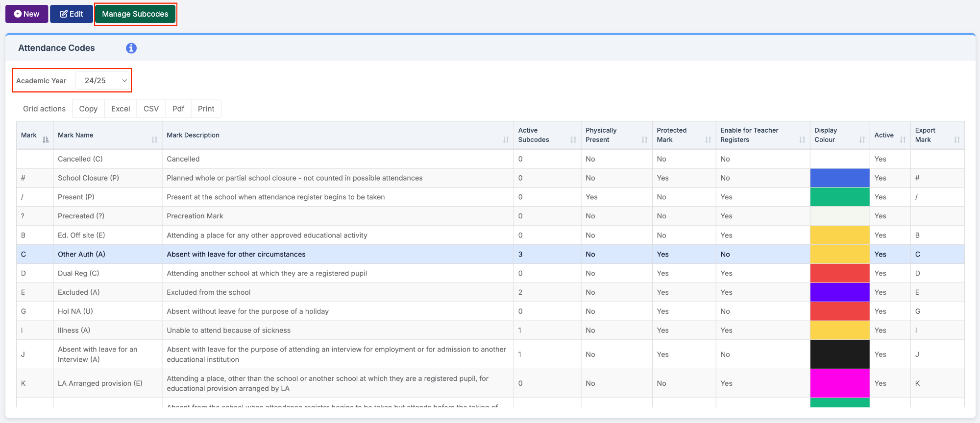Sort by Enable for Teacher Registers arrows

click(802, 140)
